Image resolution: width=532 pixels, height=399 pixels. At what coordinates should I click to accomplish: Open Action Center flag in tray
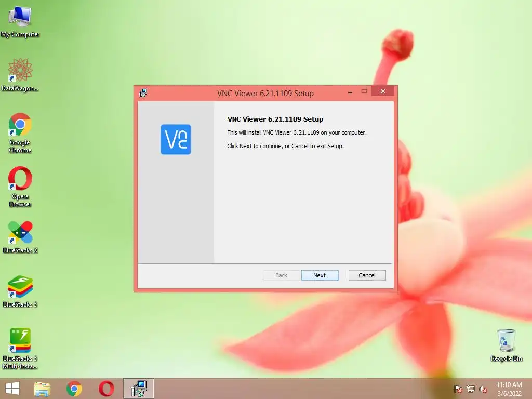click(x=458, y=389)
